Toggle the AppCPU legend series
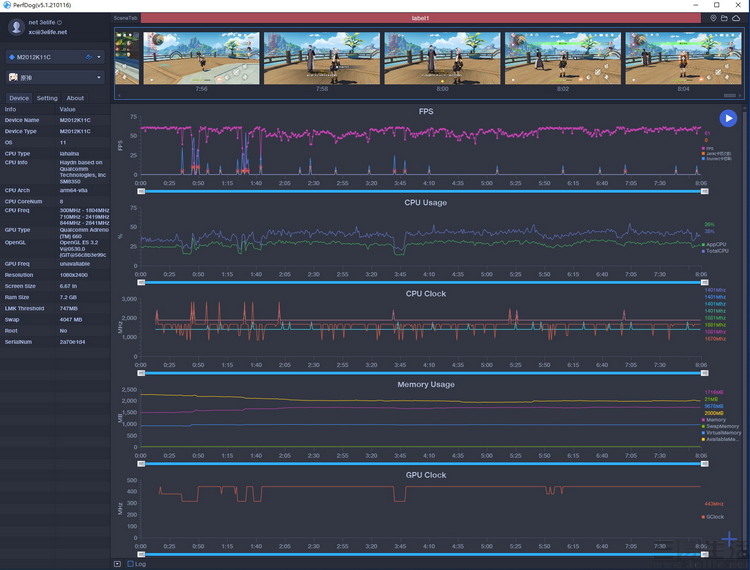This screenshot has height=570, width=750. tap(714, 244)
